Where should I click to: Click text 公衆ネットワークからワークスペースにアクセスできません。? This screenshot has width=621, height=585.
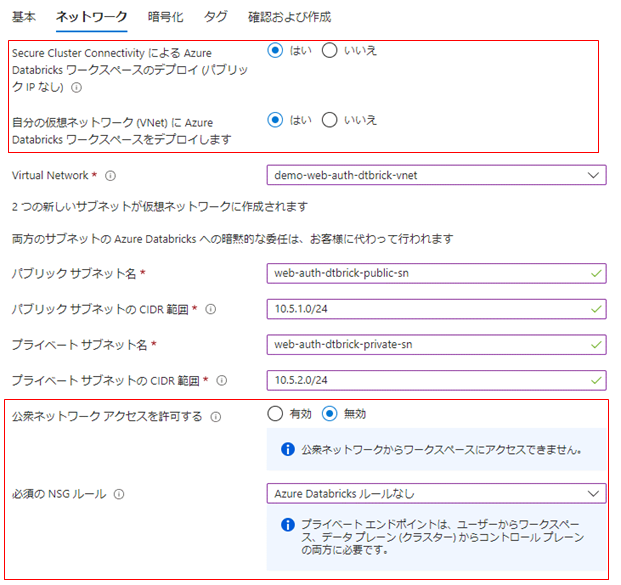[x=441, y=450]
